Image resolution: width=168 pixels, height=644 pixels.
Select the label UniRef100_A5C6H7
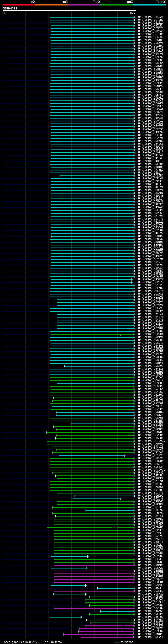coord(151,351)
